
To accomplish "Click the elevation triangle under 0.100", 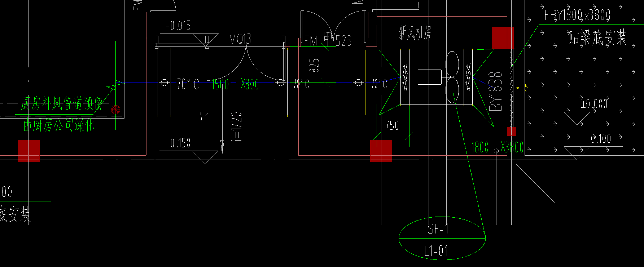I will [577, 153].
